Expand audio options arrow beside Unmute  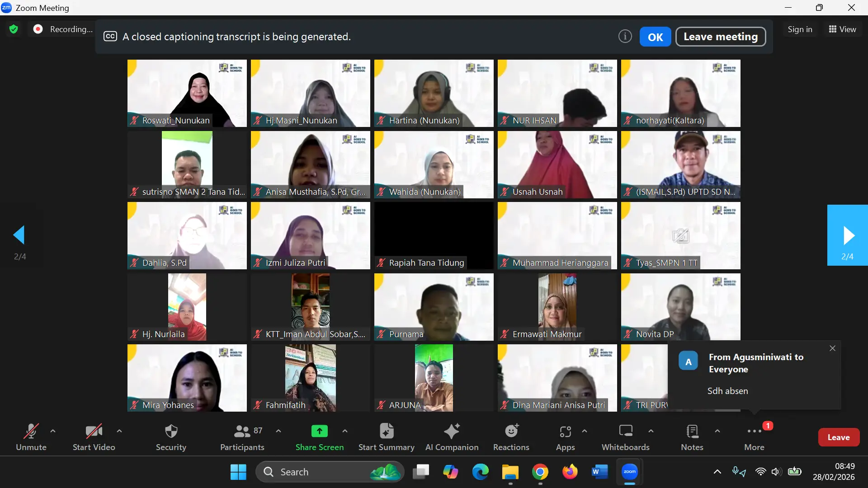point(53,431)
